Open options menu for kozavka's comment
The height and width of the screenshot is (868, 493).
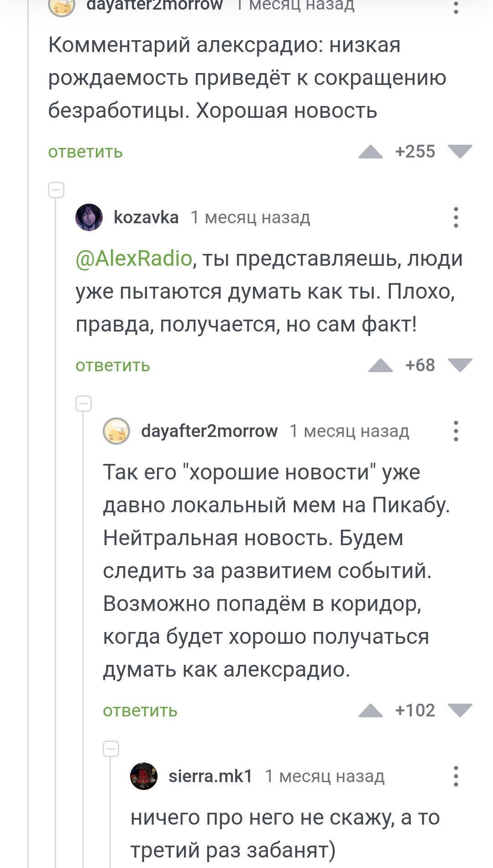point(456,217)
